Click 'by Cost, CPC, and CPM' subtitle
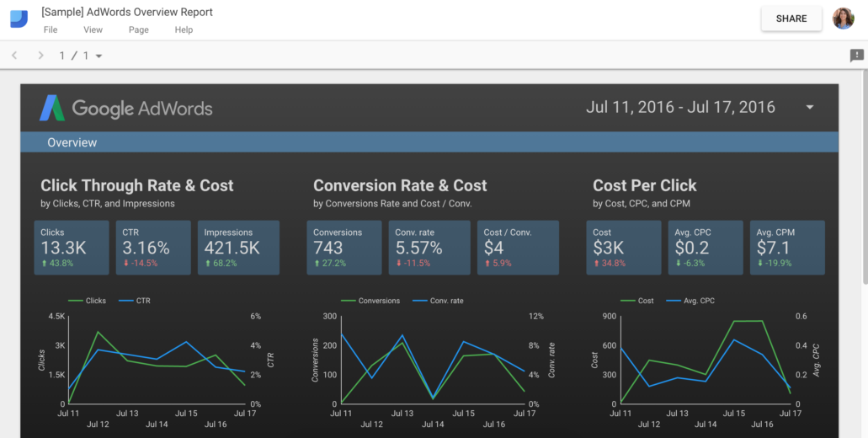The width and height of the screenshot is (868, 438). [x=642, y=204]
